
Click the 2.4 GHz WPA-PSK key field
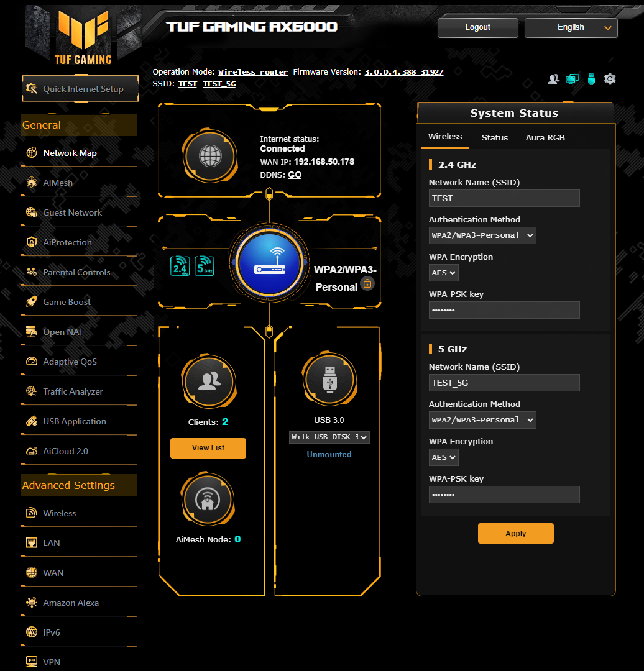tap(504, 310)
